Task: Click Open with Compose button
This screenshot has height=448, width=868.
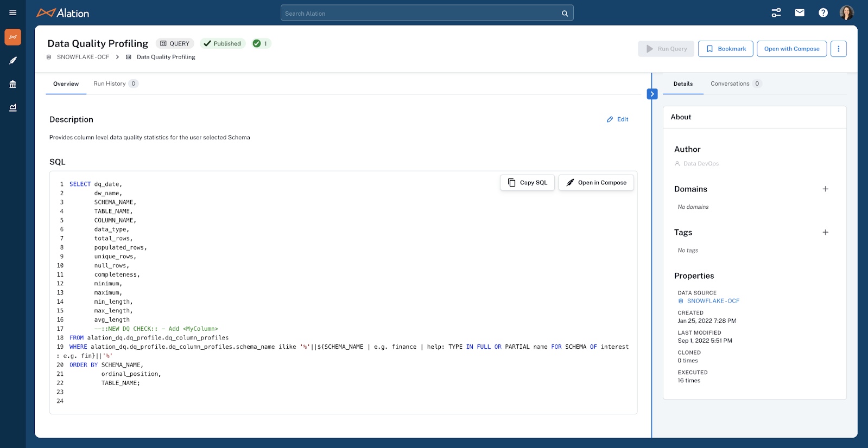Action: coord(792,49)
